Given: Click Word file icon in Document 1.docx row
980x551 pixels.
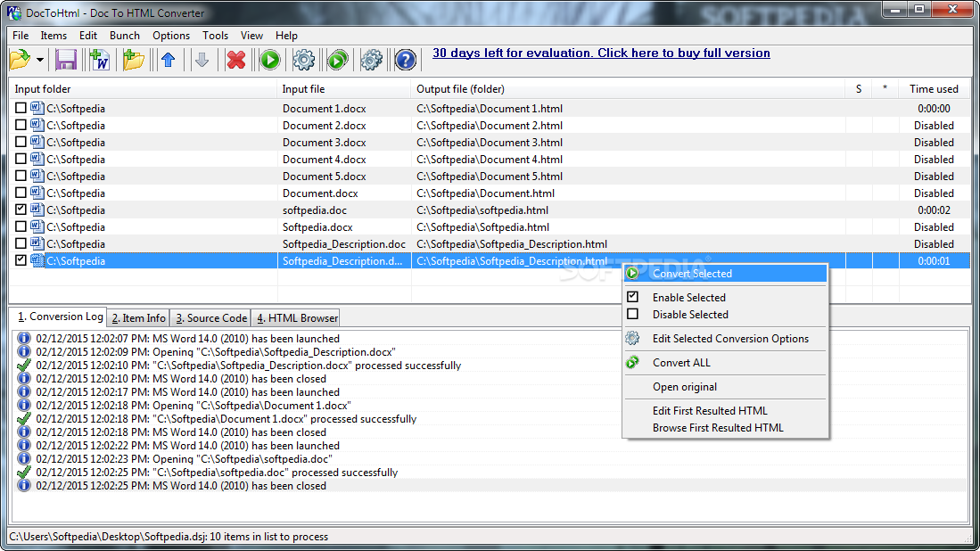Looking at the screenshot, I should coord(37,108).
